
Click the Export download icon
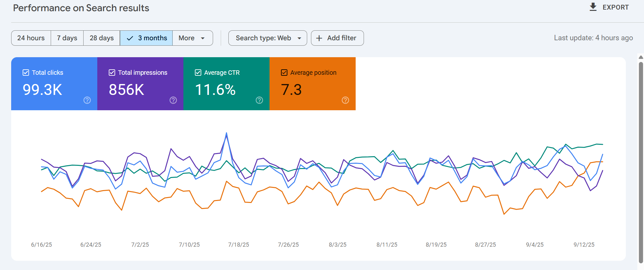click(593, 7)
